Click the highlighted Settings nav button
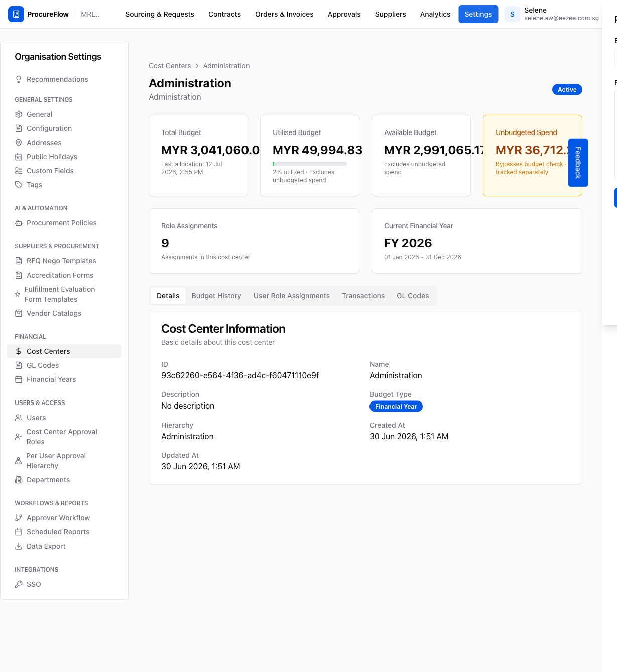617x672 pixels. 478,14
